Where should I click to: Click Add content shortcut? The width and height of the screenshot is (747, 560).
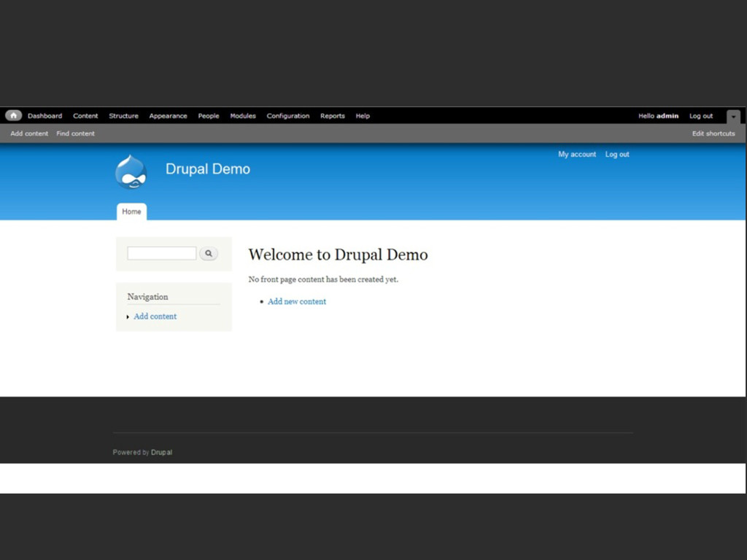29,133
